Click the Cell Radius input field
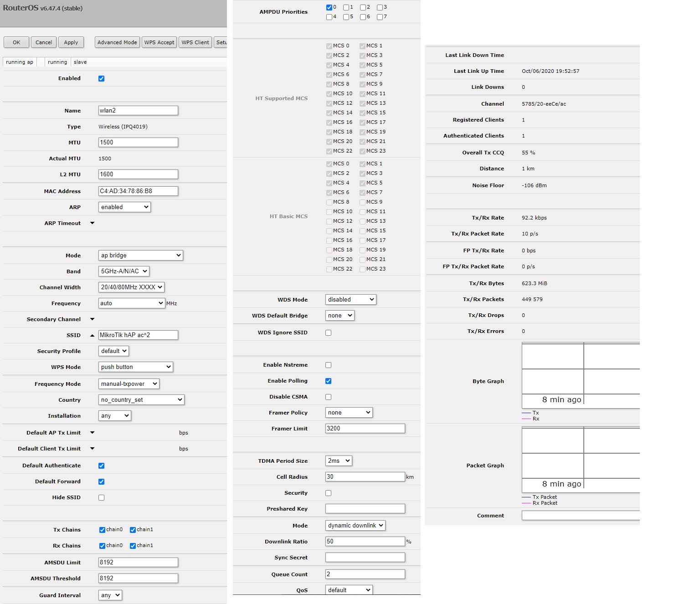The height and width of the screenshot is (604, 700). click(365, 477)
